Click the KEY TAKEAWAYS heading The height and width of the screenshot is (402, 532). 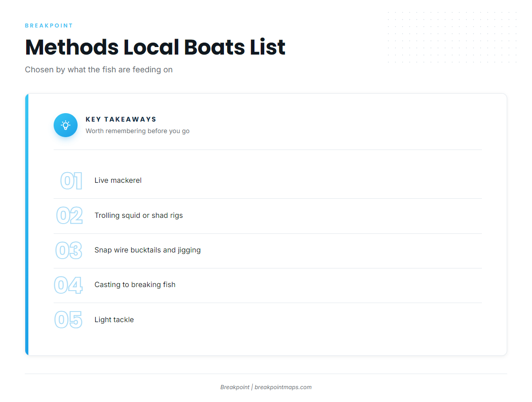121,119
